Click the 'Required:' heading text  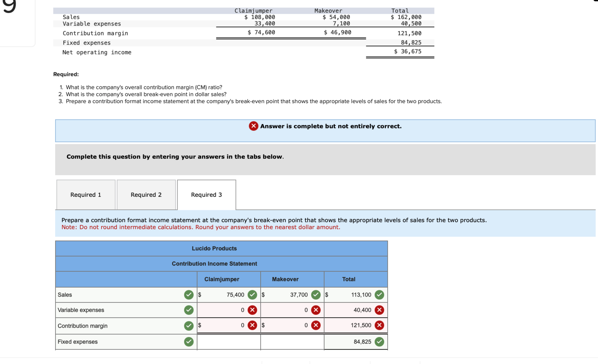click(66, 74)
